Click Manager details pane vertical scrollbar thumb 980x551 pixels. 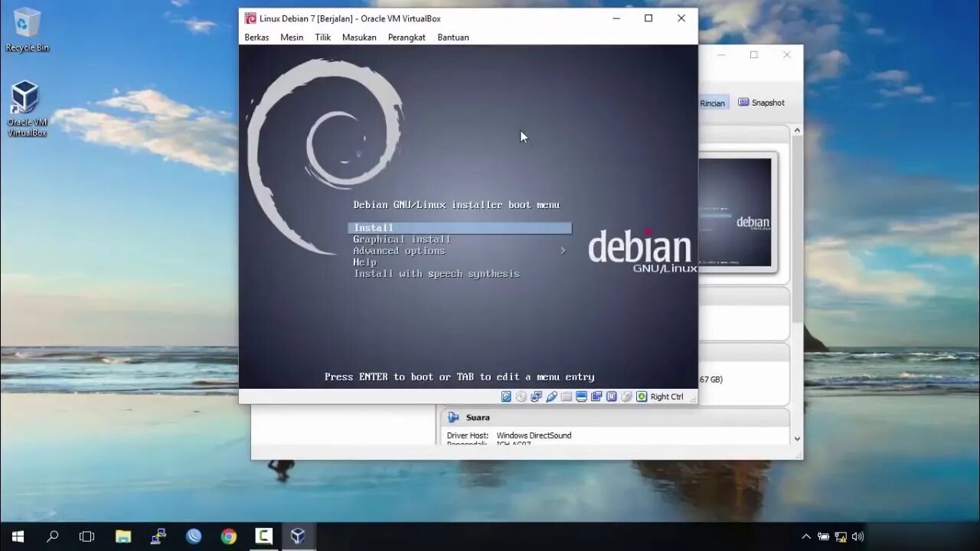pyautogui.click(x=797, y=230)
